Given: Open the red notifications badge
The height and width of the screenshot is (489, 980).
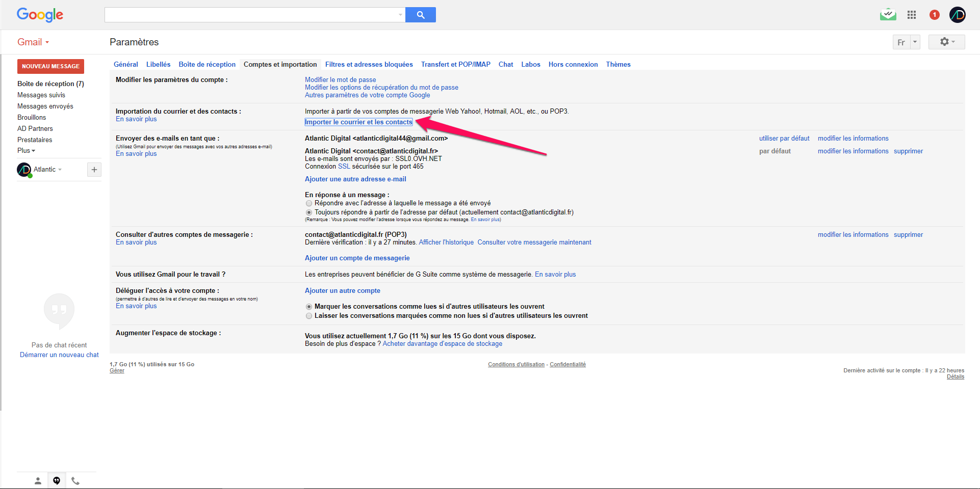Looking at the screenshot, I should click(x=934, y=15).
